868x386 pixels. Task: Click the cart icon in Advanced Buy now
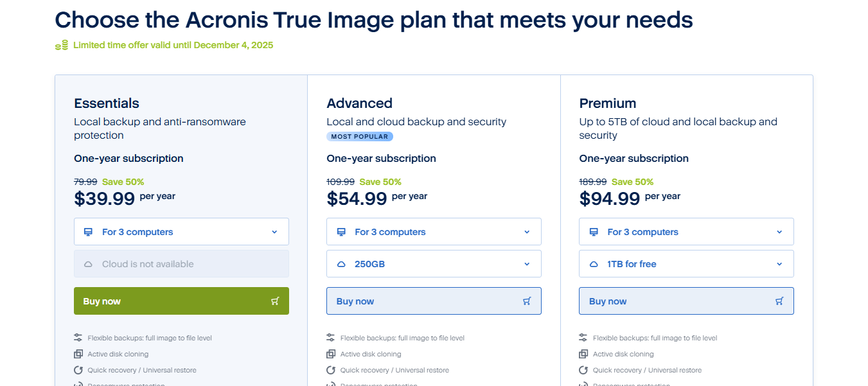click(527, 301)
